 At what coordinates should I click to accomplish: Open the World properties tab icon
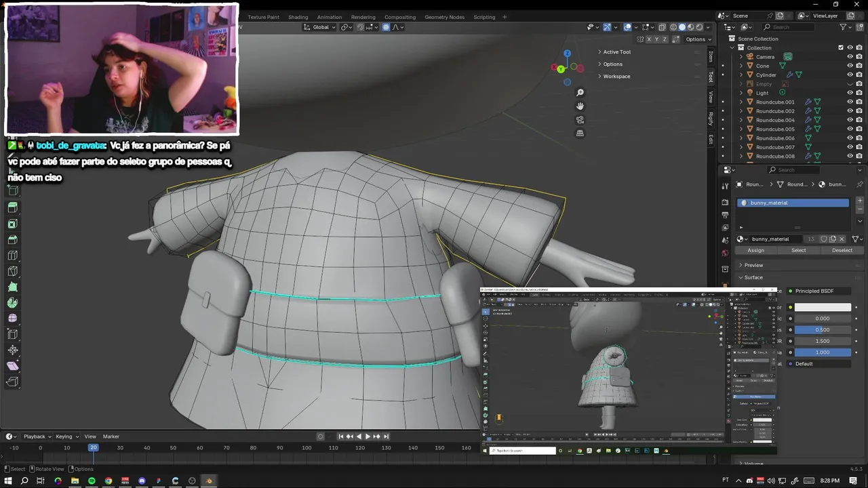tap(725, 253)
